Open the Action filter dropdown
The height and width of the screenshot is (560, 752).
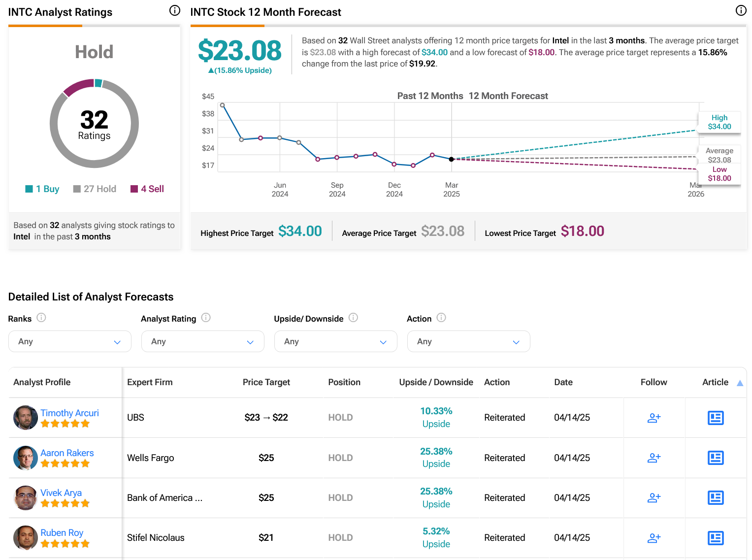point(469,341)
